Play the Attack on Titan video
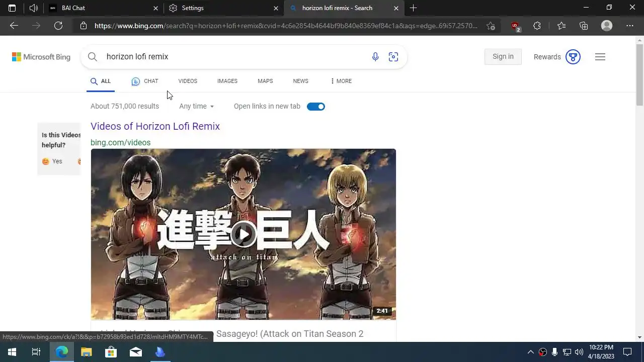The image size is (644, 362). [x=244, y=234]
